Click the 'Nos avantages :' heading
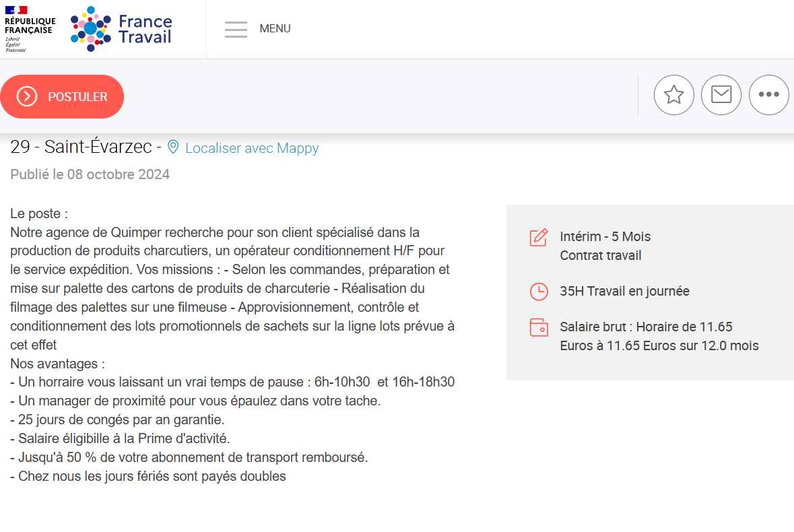This screenshot has height=532, width=794. coord(58,364)
